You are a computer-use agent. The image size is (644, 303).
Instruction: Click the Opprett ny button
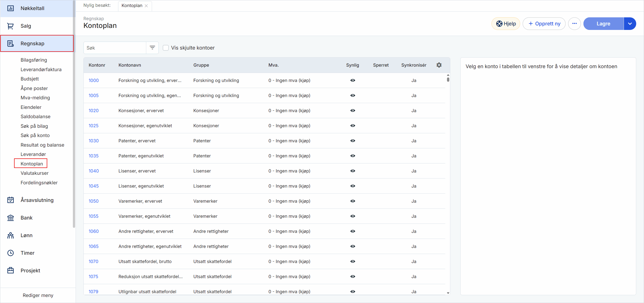tap(544, 24)
